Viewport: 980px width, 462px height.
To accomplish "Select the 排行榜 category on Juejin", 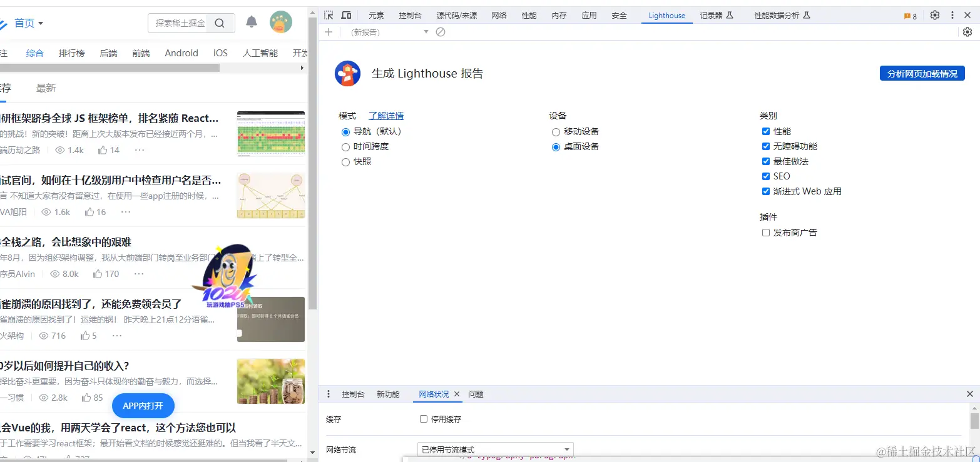I will [71, 53].
